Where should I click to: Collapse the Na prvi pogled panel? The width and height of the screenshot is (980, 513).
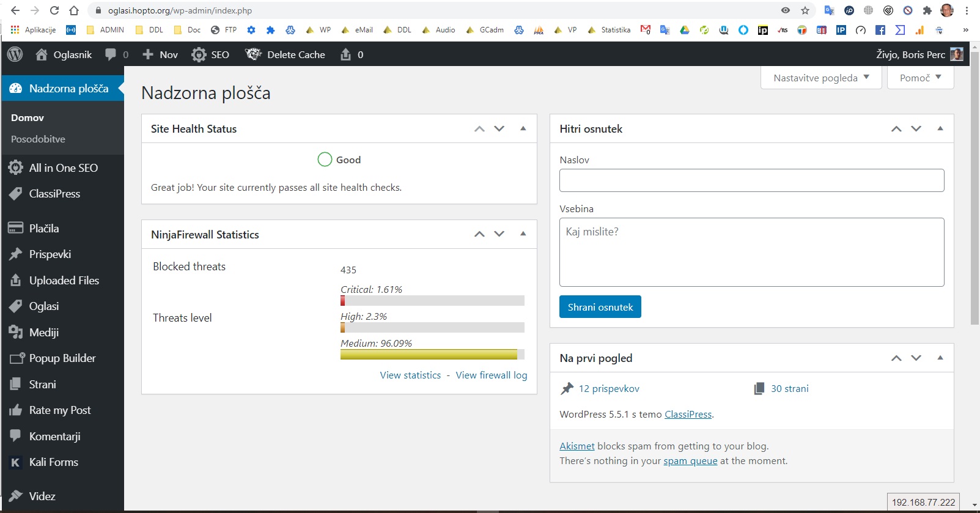(x=940, y=358)
